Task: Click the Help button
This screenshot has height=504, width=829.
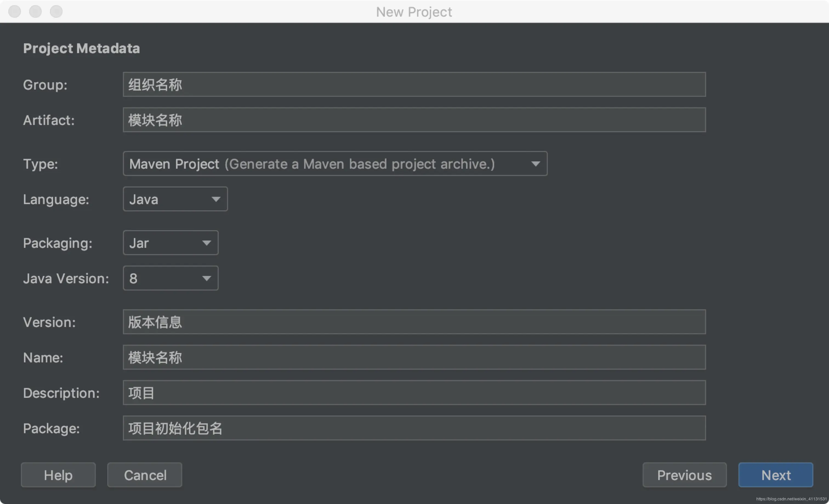Action: pos(58,475)
